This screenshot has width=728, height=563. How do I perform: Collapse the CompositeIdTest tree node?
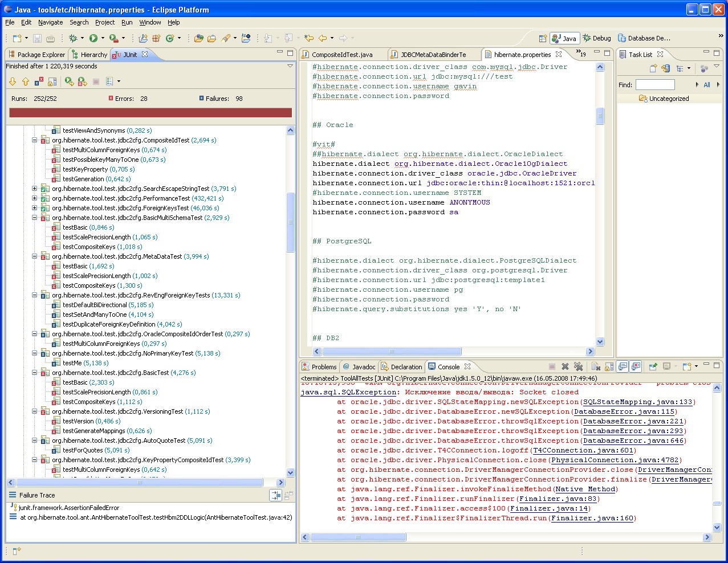click(34, 140)
